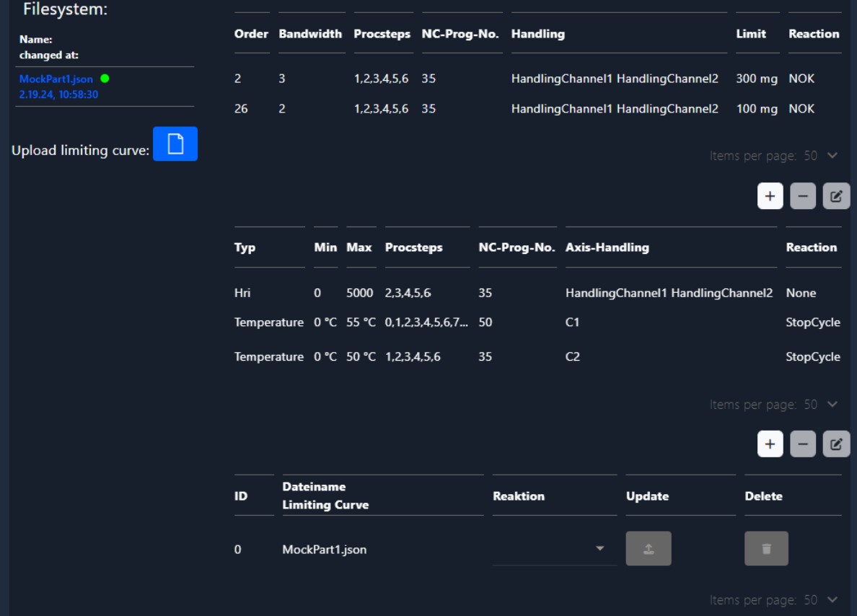Image resolution: width=857 pixels, height=616 pixels.
Task: Click the Axis-Handling column header
Action: [607, 247]
